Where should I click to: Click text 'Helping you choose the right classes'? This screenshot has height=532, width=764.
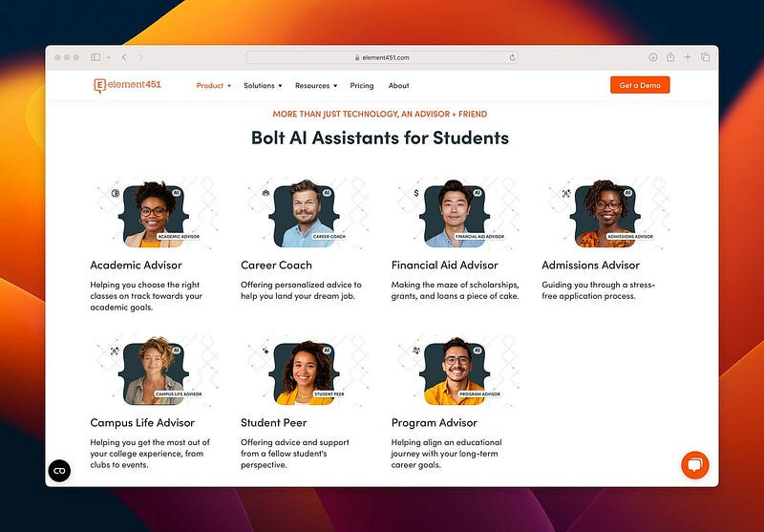[145, 290]
